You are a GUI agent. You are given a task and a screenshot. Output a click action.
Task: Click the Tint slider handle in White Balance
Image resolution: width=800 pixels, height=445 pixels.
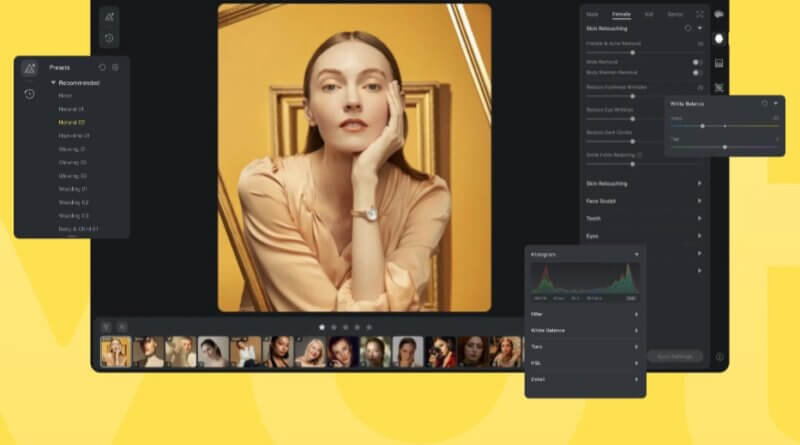click(724, 147)
